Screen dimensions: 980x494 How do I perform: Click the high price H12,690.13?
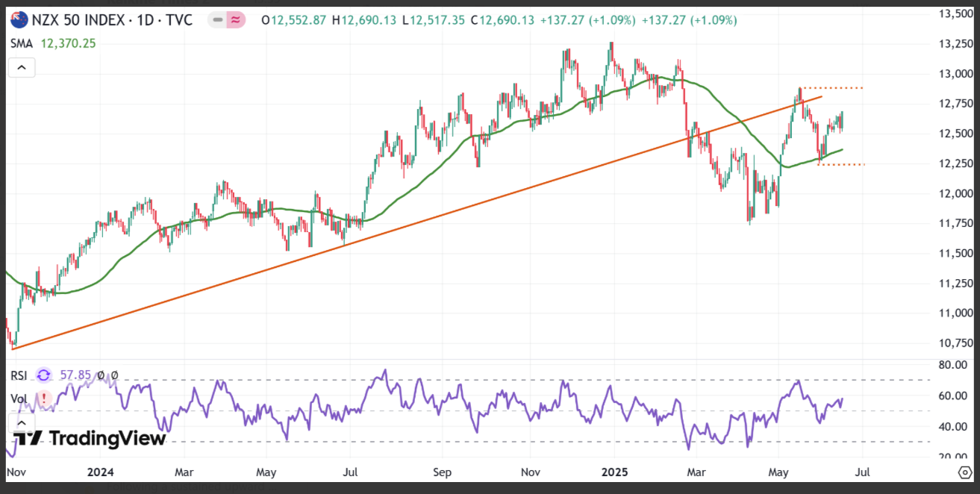(366, 20)
